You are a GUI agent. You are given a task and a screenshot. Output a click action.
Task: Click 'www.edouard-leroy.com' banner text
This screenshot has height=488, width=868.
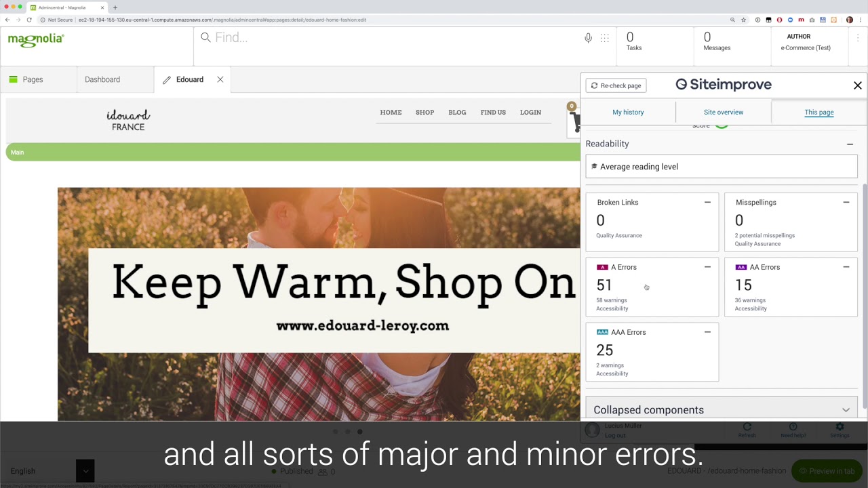click(363, 325)
